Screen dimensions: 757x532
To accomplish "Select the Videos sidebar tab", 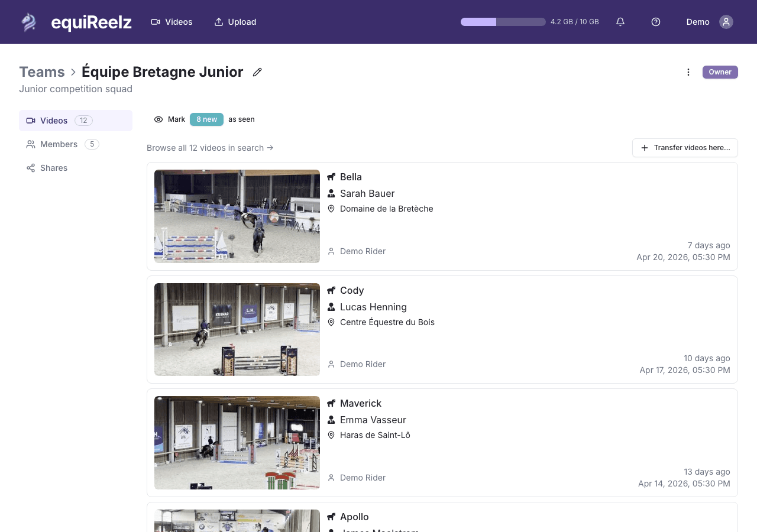I will (x=76, y=121).
